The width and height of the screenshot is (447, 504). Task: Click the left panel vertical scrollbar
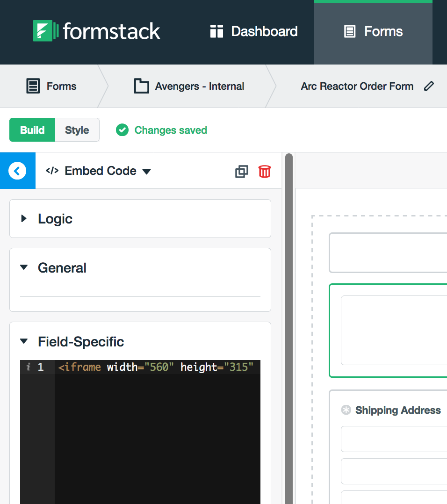pos(288,327)
